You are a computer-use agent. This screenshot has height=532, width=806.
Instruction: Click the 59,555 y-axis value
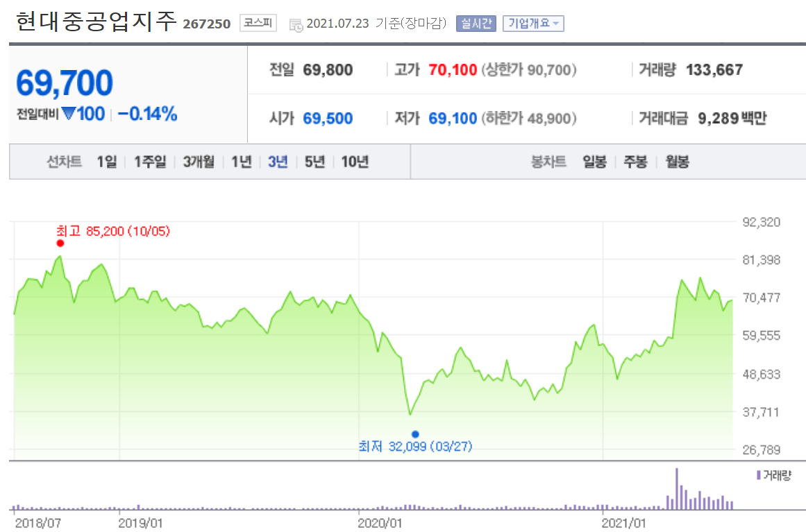pos(762,336)
